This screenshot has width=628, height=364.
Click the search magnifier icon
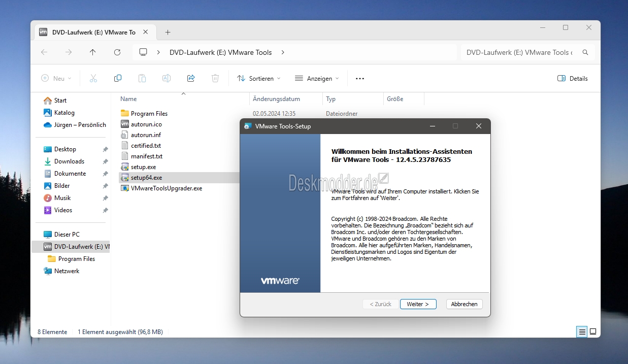pyautogui.click(x=585, y=52)
